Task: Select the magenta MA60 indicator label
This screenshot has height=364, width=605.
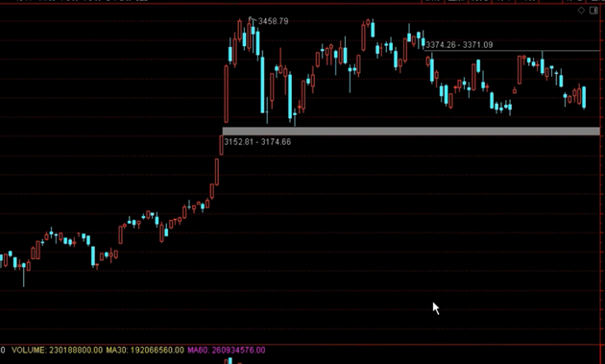Action: [x=226, y=351]
